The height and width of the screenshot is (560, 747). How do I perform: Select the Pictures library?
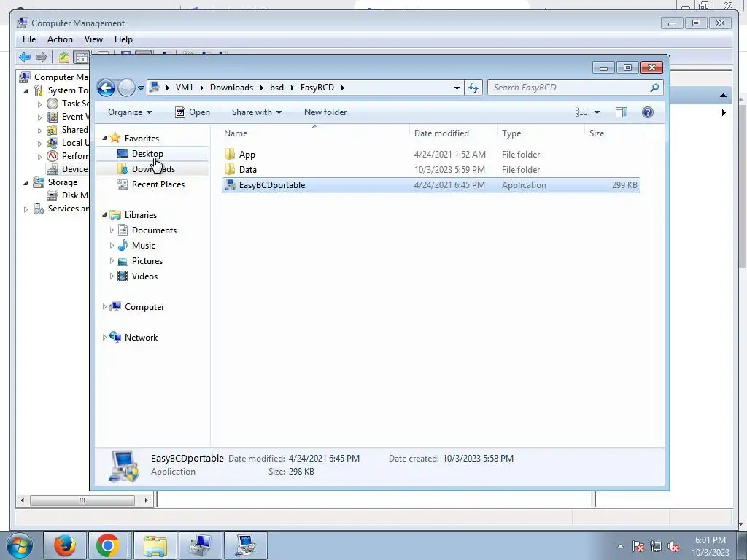[147, 261]
